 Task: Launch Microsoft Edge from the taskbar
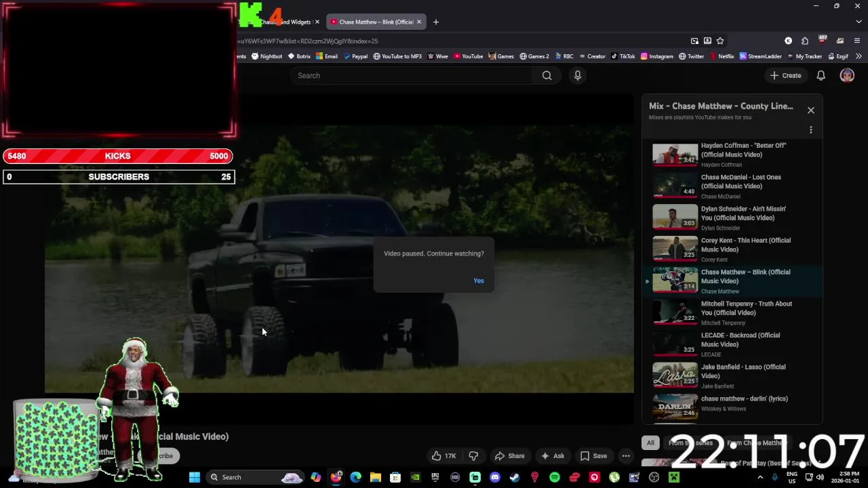pyautogui.click(x=355, y=477)
